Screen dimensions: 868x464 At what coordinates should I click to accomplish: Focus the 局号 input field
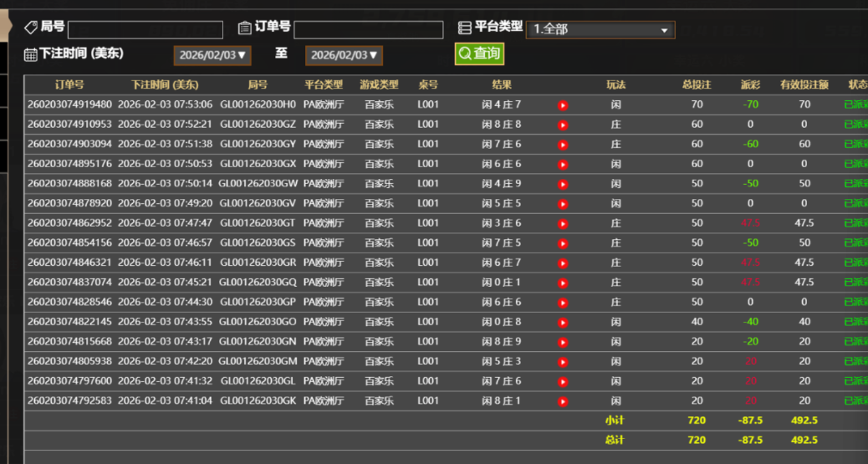tap(146, 30)
